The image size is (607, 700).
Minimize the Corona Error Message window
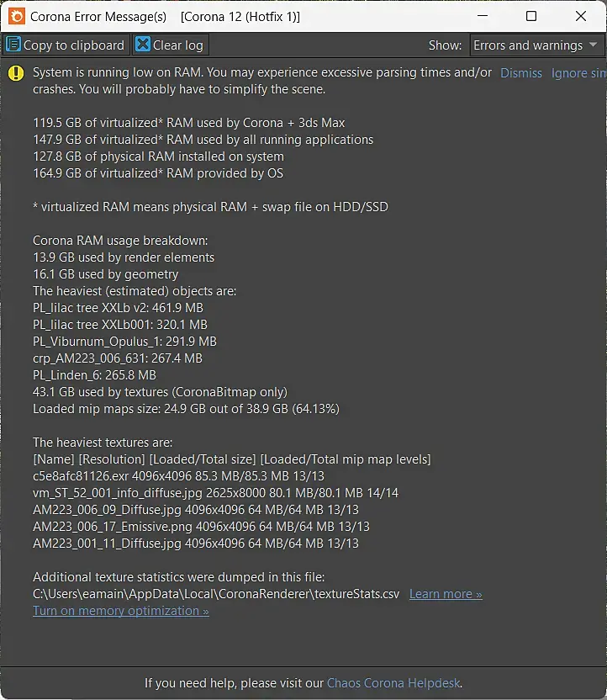pos(482,16)
